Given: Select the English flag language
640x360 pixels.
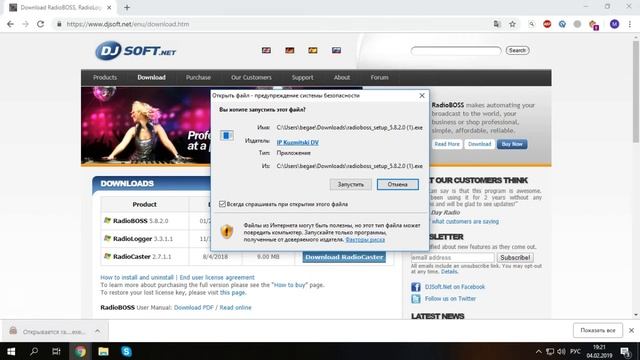Looking at the screenshot, I should 266,50.
